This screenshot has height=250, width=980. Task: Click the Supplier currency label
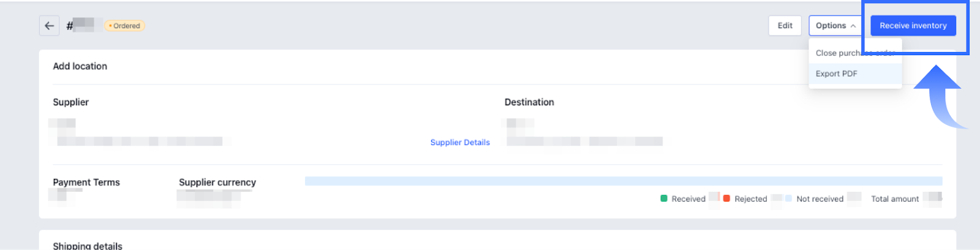(x=217, y=183)
